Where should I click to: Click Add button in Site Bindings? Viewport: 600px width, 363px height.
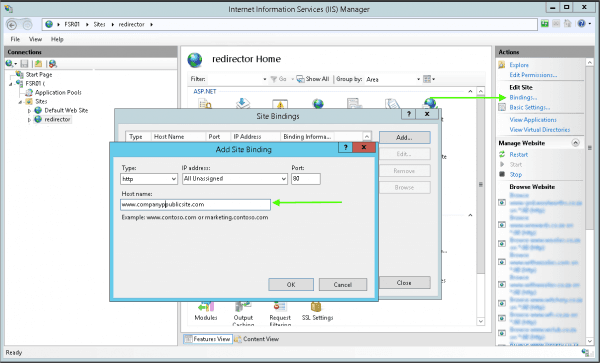click(x=404, y=137)
